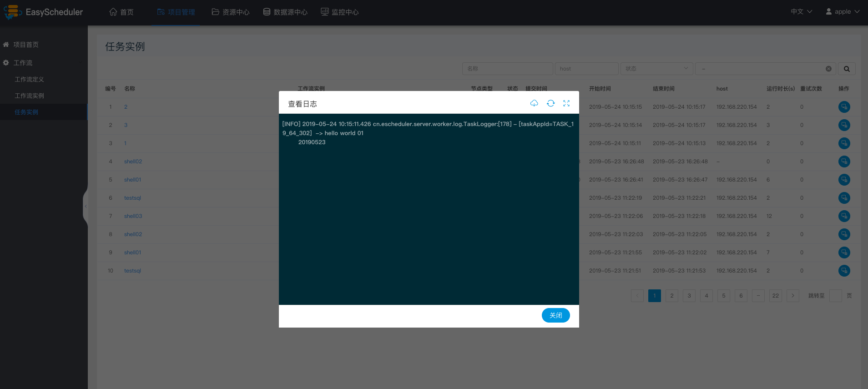
Task: Open 数据源中心 in the top navigation
Action: click(x=285, y=12)
